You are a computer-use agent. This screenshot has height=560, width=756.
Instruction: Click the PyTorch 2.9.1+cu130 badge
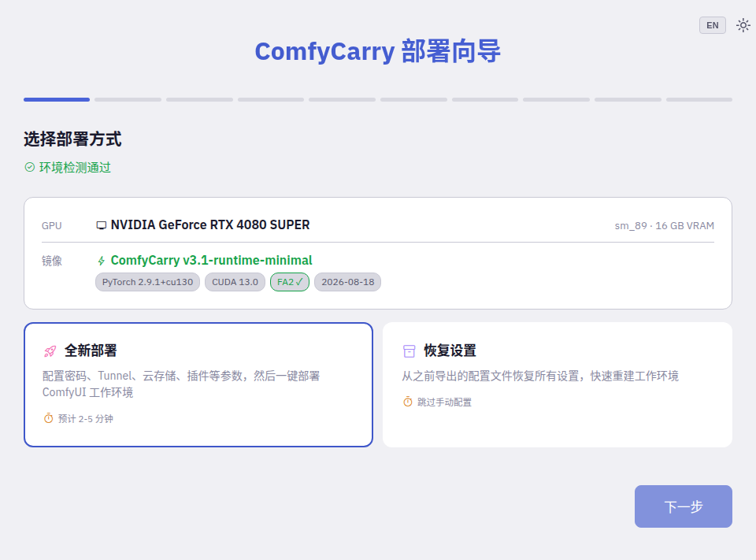[x=147, y=282]
